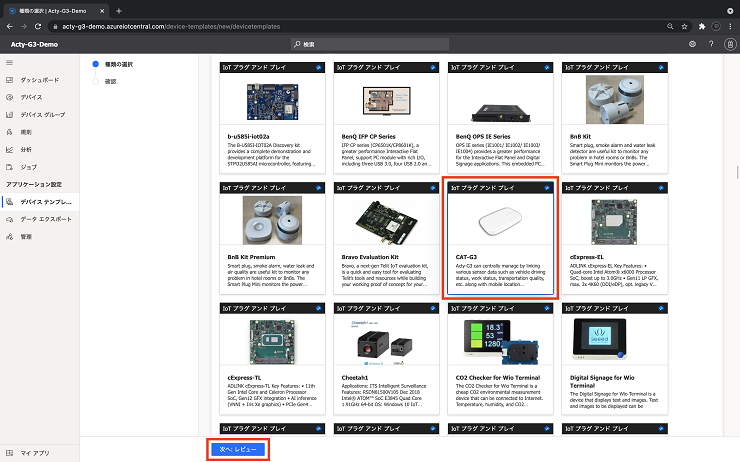The image size is (740, 462).
Task: Open マイ アプリ at the sidebar bottom
Action: coord(40,453)
